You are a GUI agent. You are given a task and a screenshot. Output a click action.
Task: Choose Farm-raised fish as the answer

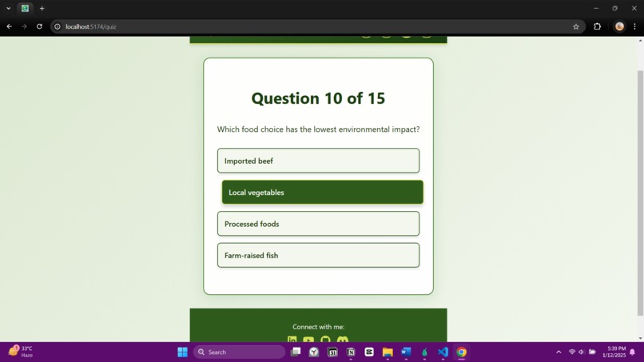coord(318,255)
